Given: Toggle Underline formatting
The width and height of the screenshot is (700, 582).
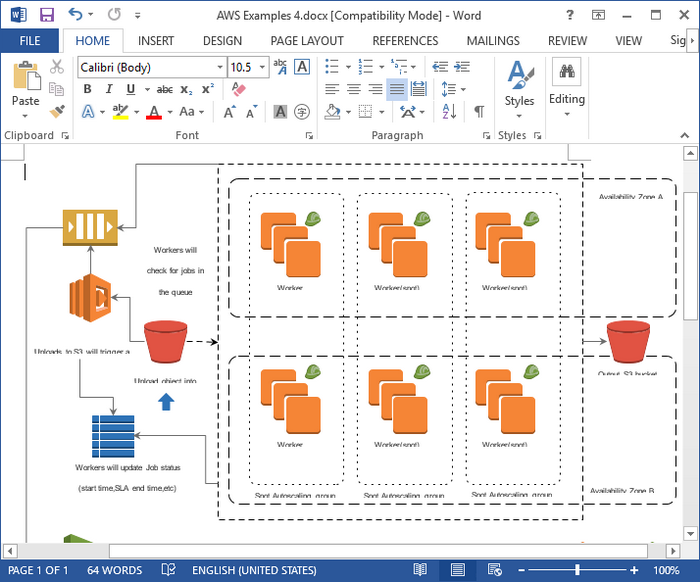Looking at the screenshot, I should (130, 89).
